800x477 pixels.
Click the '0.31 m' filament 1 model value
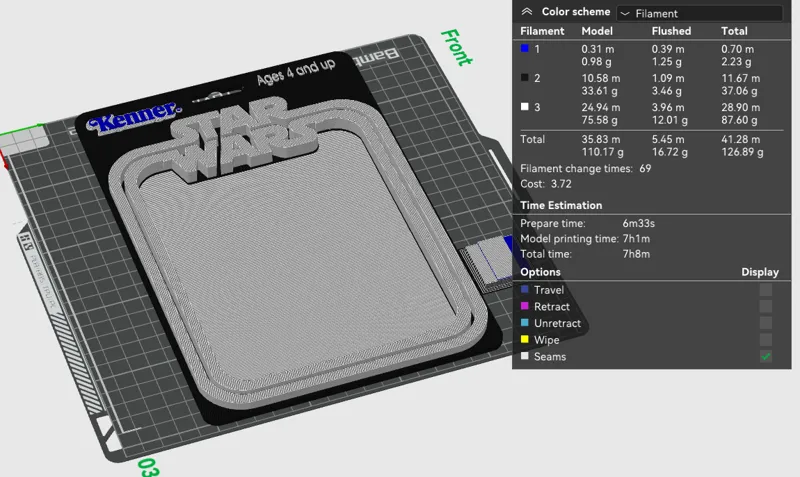click(597, 49)
